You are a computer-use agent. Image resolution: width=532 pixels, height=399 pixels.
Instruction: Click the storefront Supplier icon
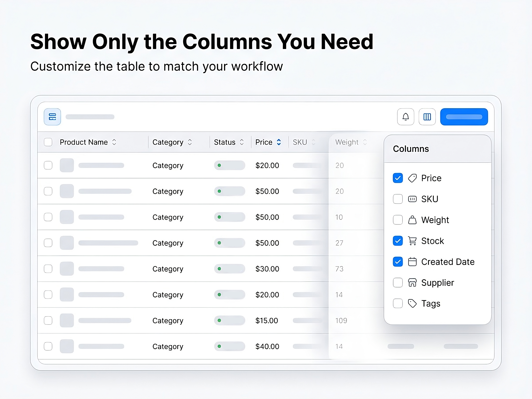tap(412, 283)
